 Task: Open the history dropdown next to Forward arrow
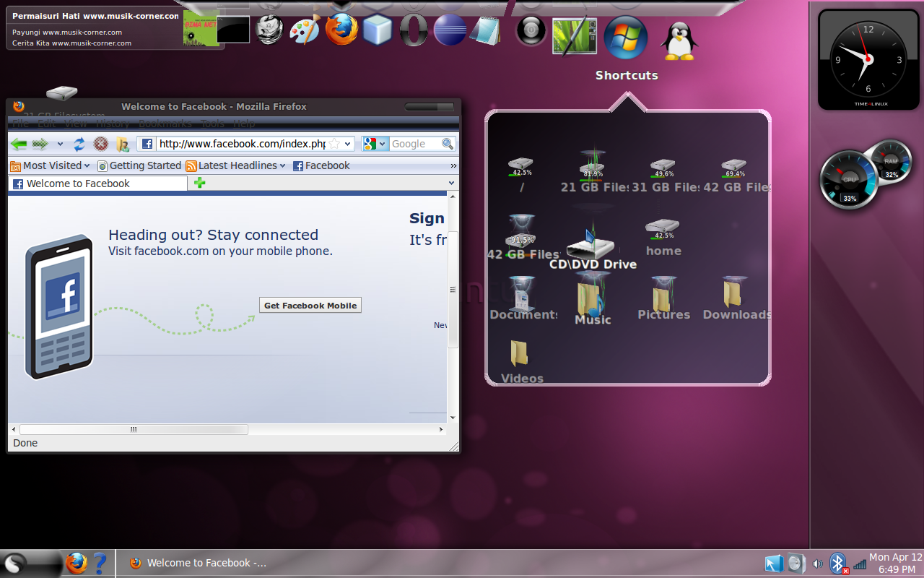pos(60,144)
